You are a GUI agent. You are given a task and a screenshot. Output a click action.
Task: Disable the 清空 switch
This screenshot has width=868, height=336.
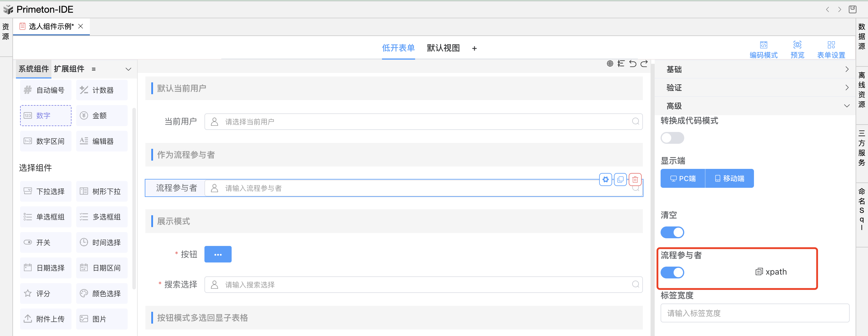(x=672, y=232)
